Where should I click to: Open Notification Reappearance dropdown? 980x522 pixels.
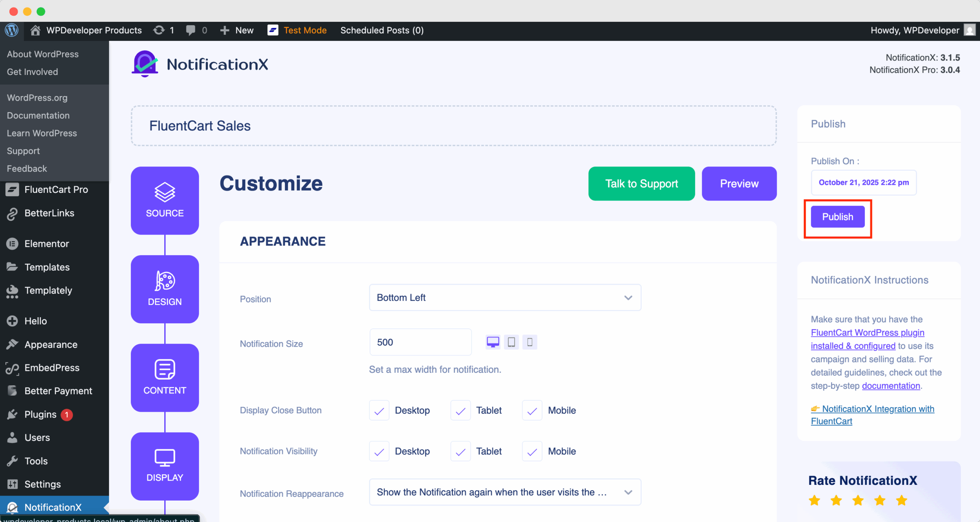coord(505,492)
